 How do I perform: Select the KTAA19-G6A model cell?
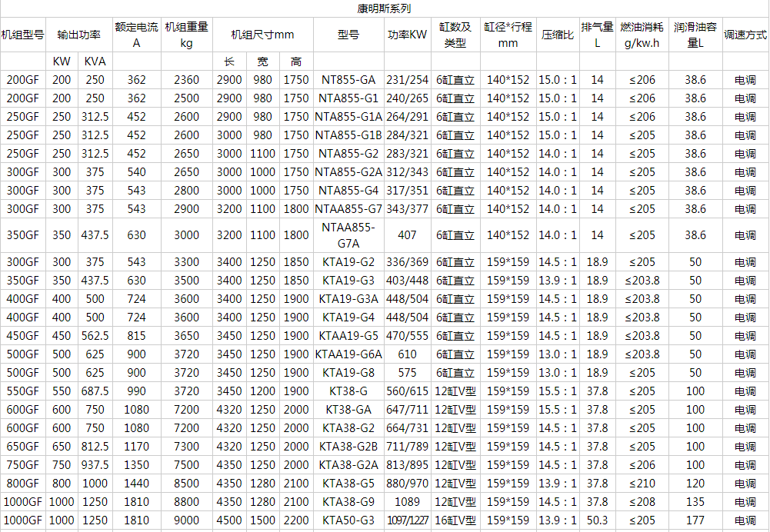click(x=348, y=354)
